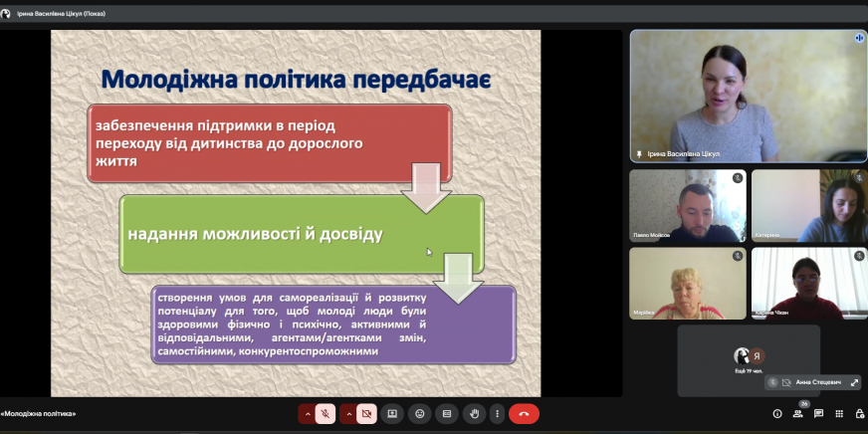Expand Анна Стецевич self-view tile

pyautogui.click(x=853, y=382)
